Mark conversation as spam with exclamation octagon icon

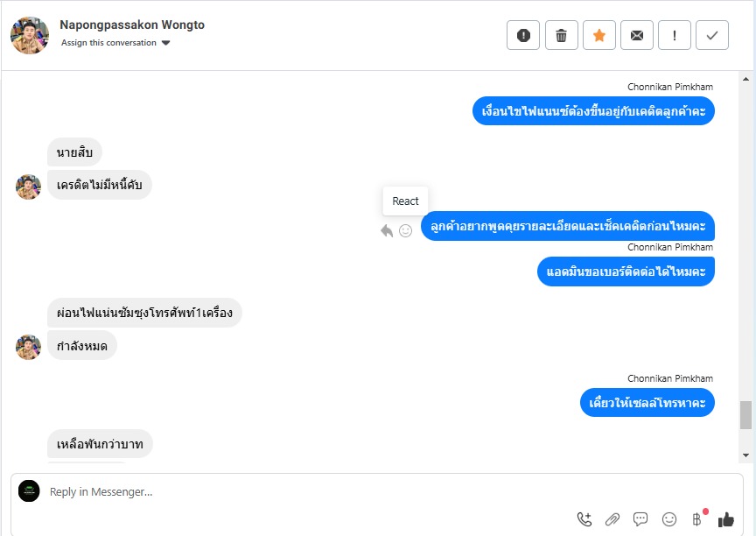(523, 35)
